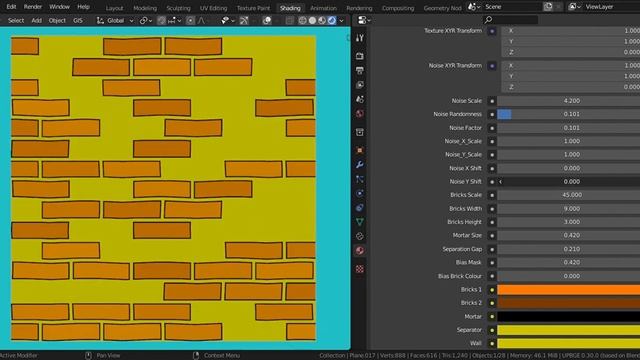Open the Render properties tab
The width and height of the screenshot is (640, 360).
[360, 56]
